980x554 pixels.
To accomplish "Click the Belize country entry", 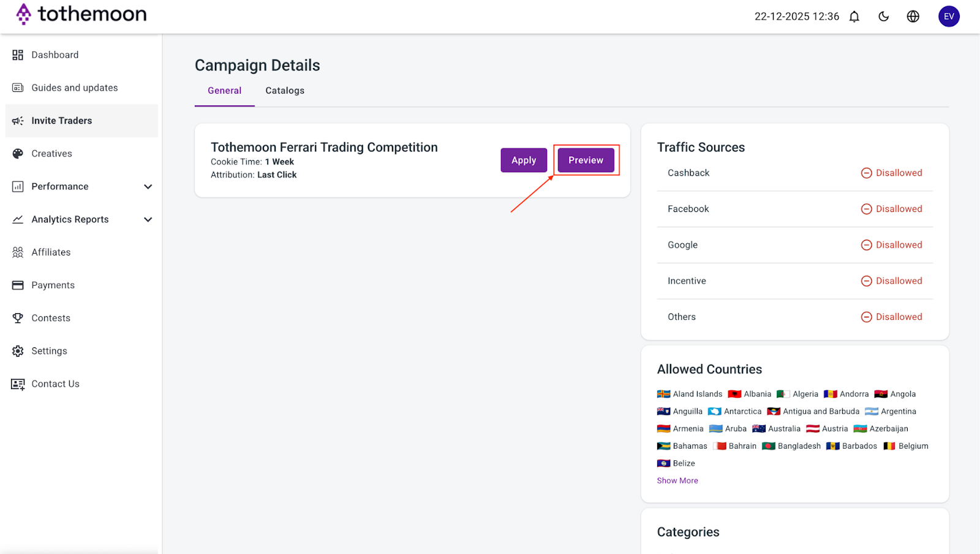I will coord(676,463).
